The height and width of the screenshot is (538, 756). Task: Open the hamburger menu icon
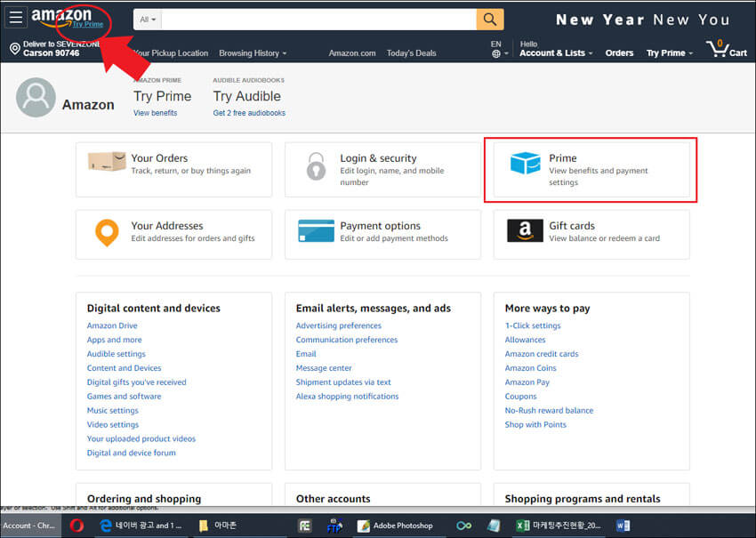[x=16, y=18]
